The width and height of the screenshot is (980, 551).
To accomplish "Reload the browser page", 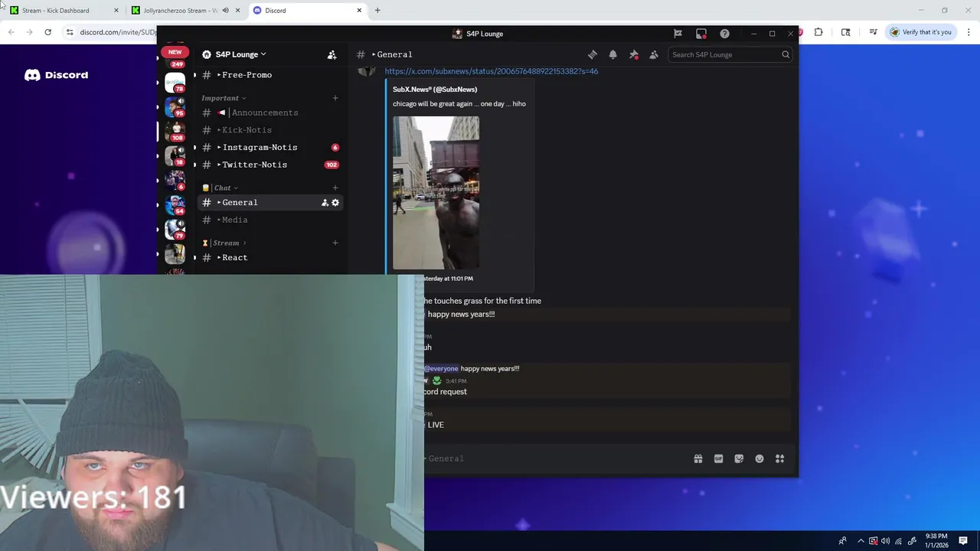I will tap(47, 32).
